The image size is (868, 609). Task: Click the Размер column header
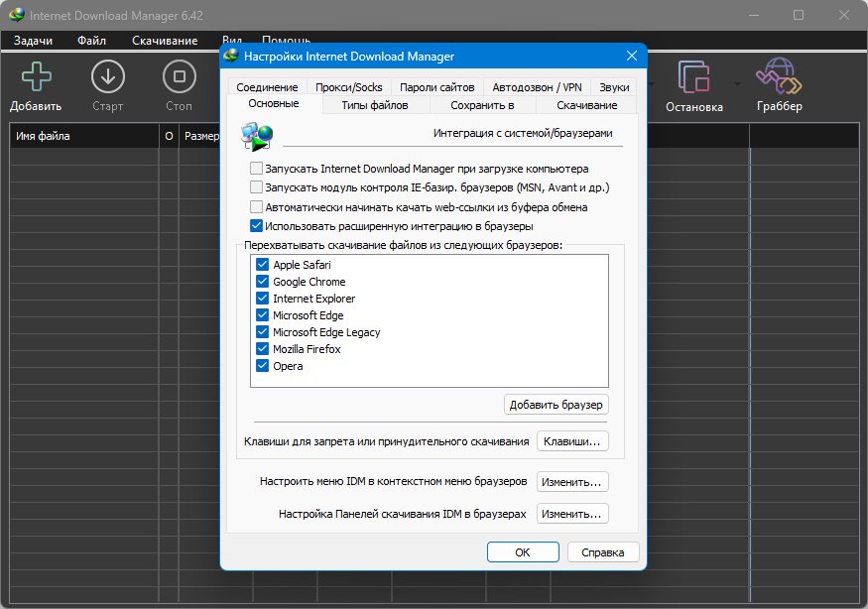coord(200,136)
